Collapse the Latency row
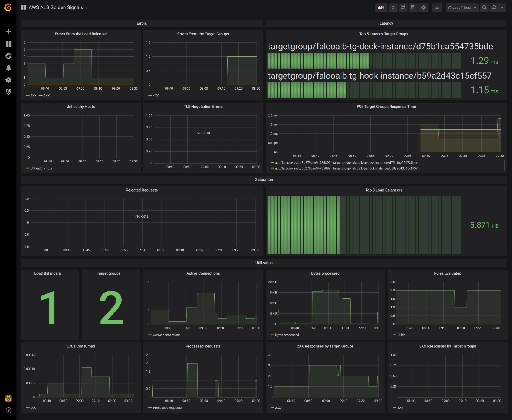The image size is (512, 420). point(386,24)
